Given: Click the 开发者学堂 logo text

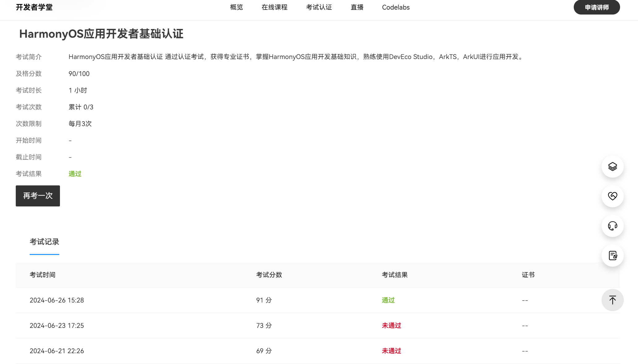Looking at the screenshot, I should [34, 7].
